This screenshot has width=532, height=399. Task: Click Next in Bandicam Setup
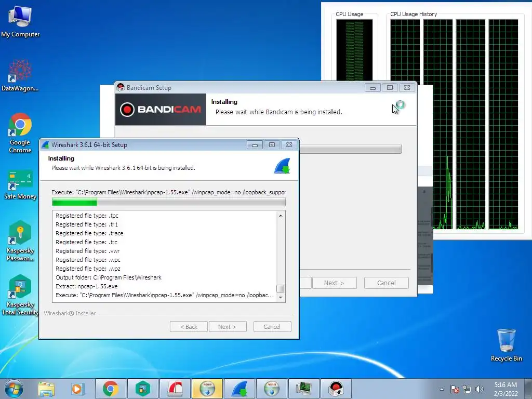(334, 283)
